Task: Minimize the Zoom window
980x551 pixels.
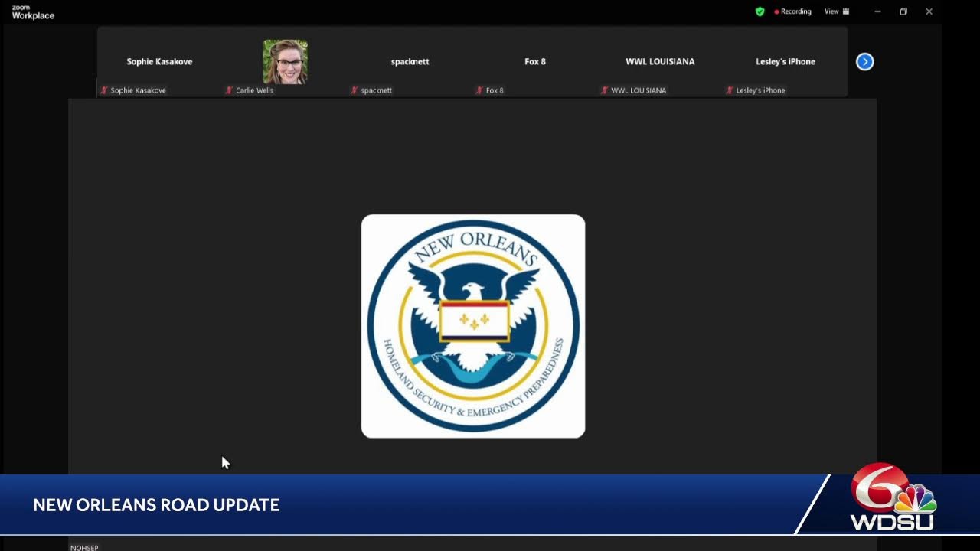Action: pos(877,11)
